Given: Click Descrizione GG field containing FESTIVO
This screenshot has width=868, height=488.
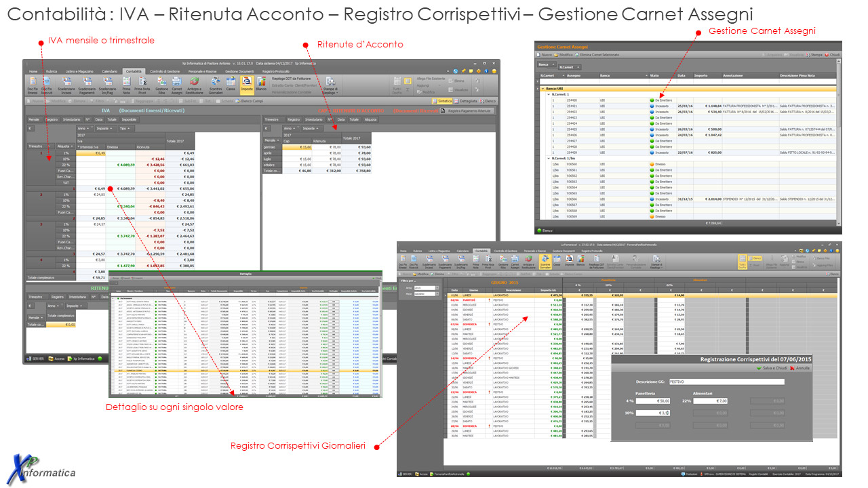Looking at the screenshot, I should point(727,382).
